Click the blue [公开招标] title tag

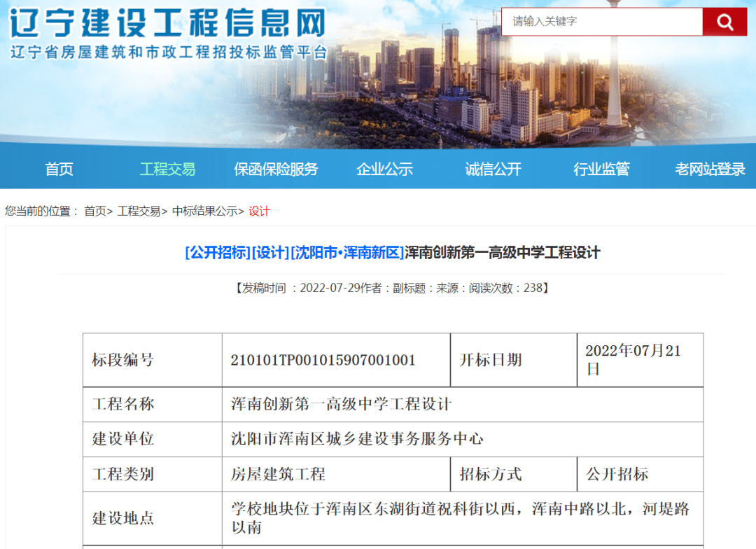218,253
